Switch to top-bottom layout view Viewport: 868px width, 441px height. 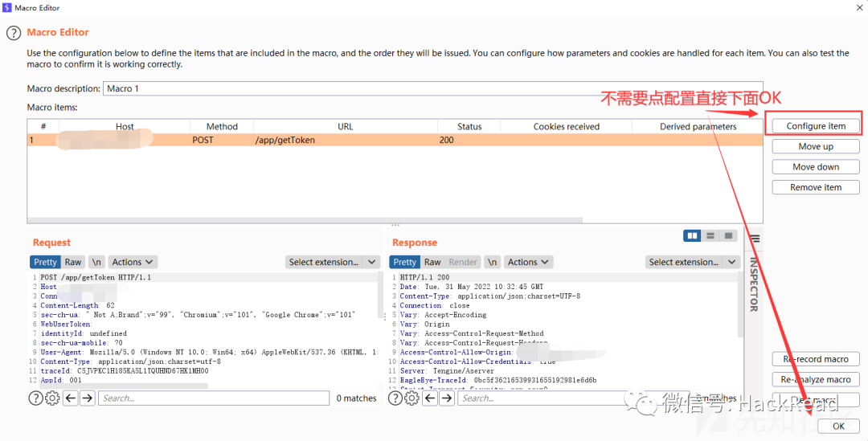point(710,235)
